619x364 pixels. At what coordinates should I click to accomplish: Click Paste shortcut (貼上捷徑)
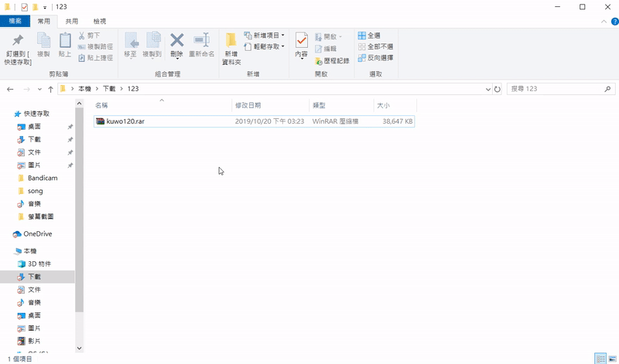95,58
